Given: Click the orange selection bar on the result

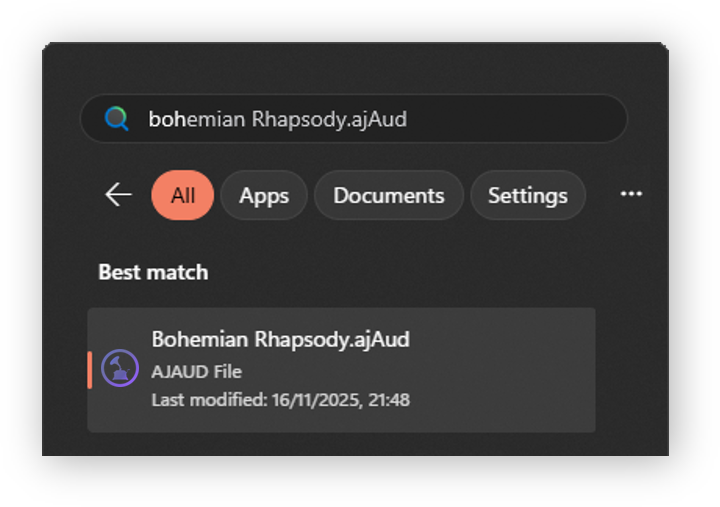Looking at the screenshot, I should coord(90,369).
